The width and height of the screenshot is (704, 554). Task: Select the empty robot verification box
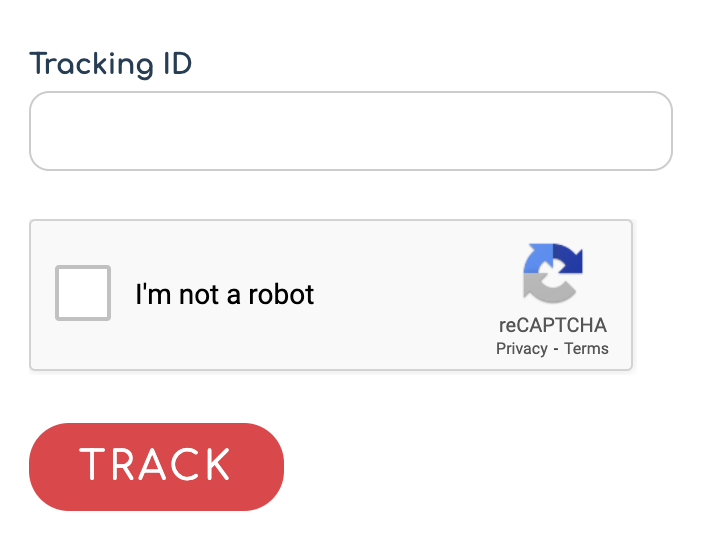pos(83,293)
